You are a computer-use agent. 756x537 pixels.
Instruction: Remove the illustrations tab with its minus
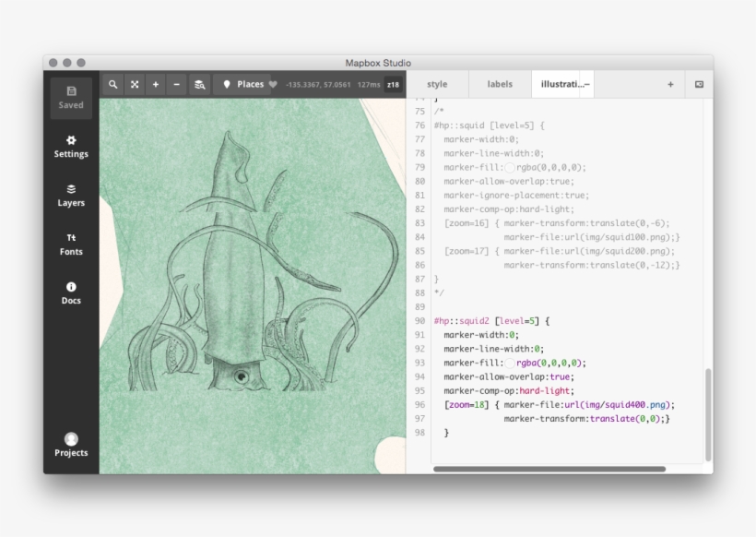pyautogui.click(x=587, y=84)
